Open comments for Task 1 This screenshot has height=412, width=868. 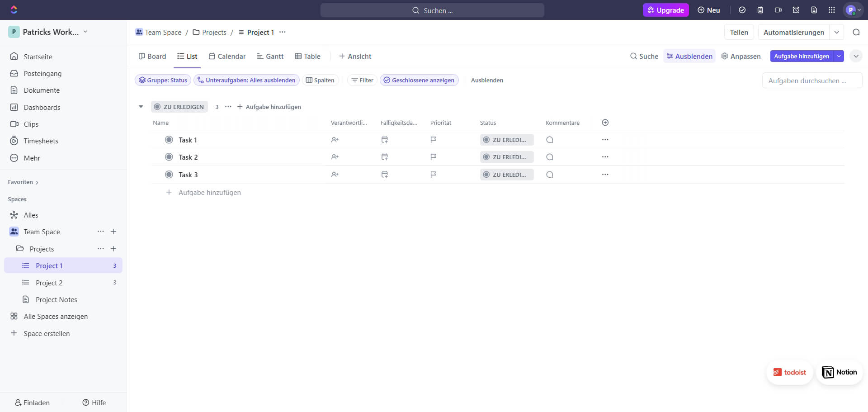549,140
